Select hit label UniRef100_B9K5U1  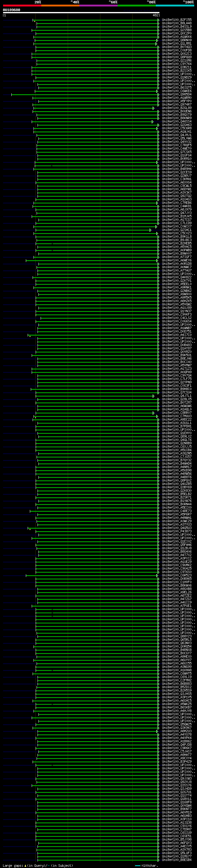click(x=176, y=355)
